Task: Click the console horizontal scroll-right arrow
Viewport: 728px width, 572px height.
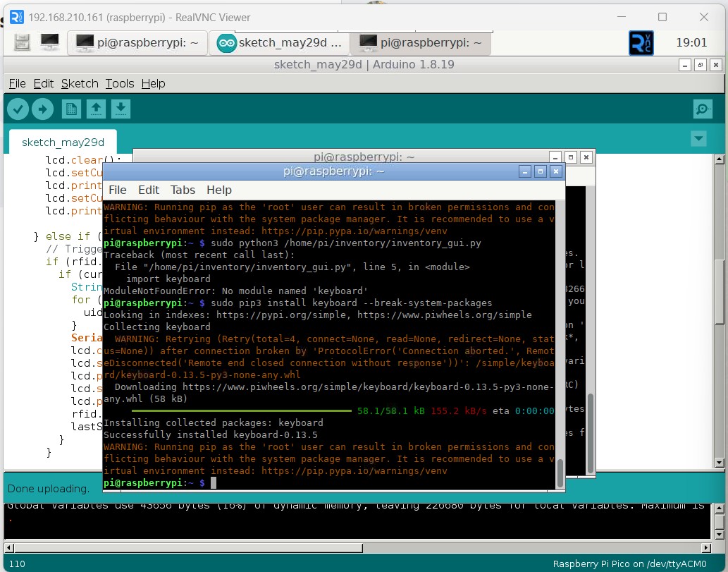Action: (705, 548)
